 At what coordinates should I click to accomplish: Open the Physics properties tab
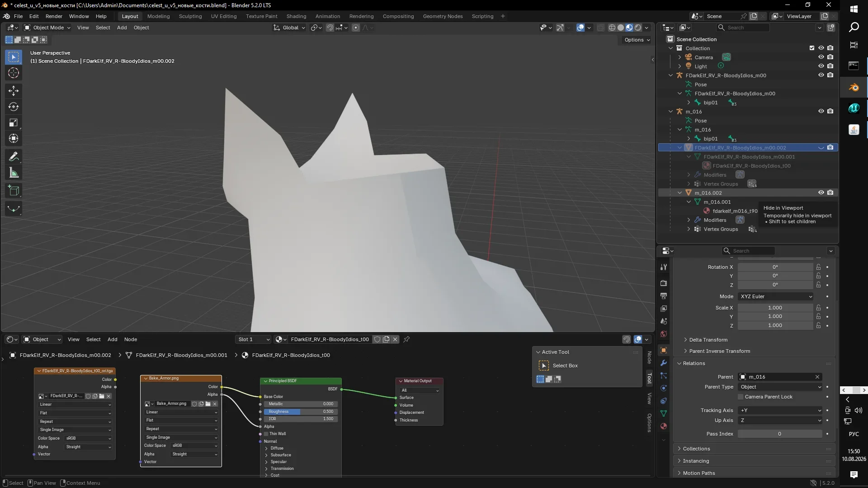click(664, 388)
